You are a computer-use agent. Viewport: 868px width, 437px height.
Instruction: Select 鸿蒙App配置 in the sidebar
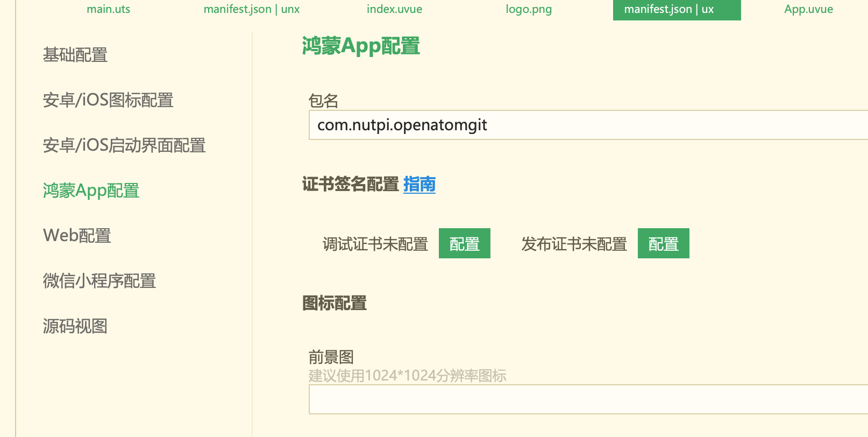91,191
